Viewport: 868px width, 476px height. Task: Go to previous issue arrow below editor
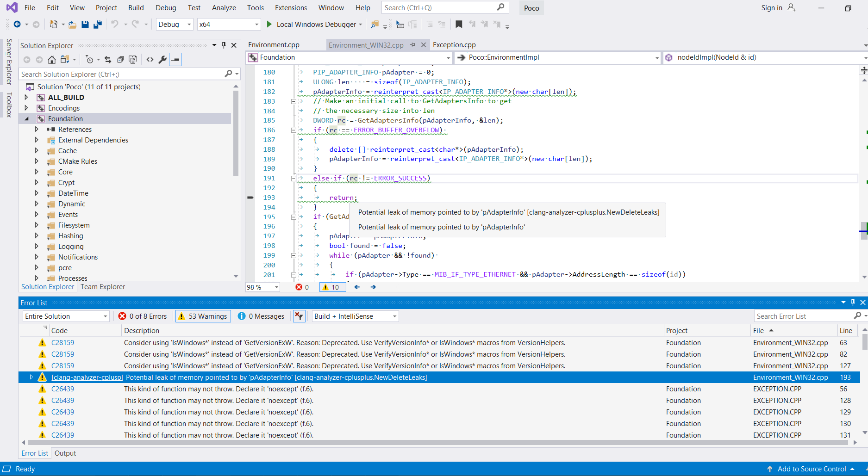click(x=357, y=287)
